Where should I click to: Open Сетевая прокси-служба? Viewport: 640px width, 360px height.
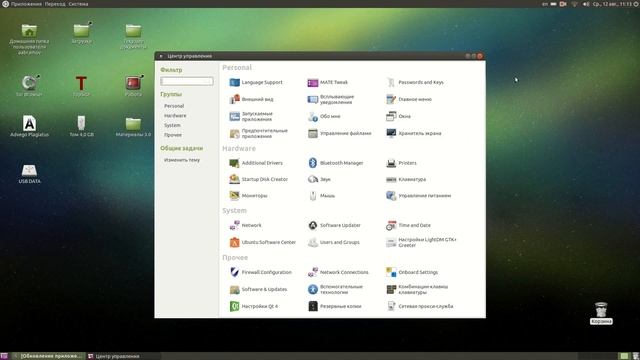420,306
